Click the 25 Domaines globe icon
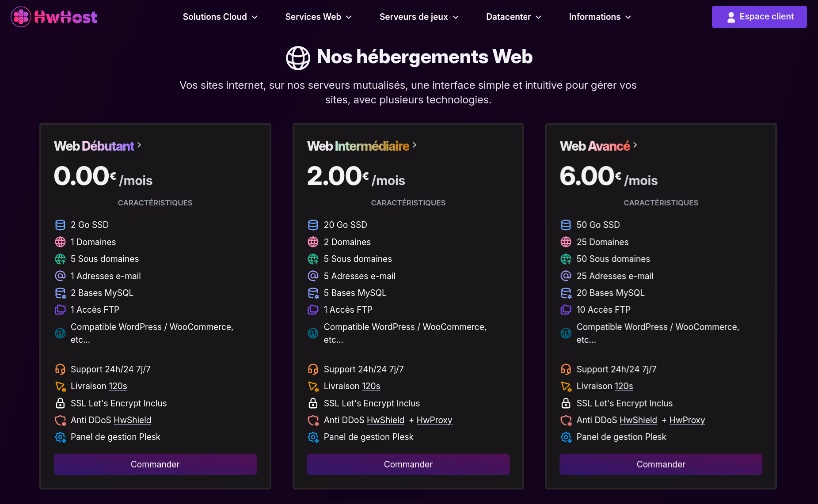 [x=566, y=242]
